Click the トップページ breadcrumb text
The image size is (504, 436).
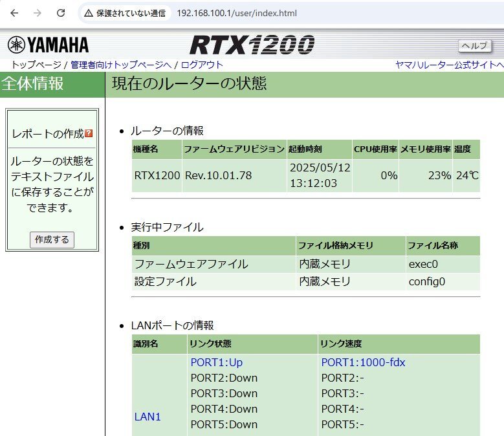click(36, 65)
